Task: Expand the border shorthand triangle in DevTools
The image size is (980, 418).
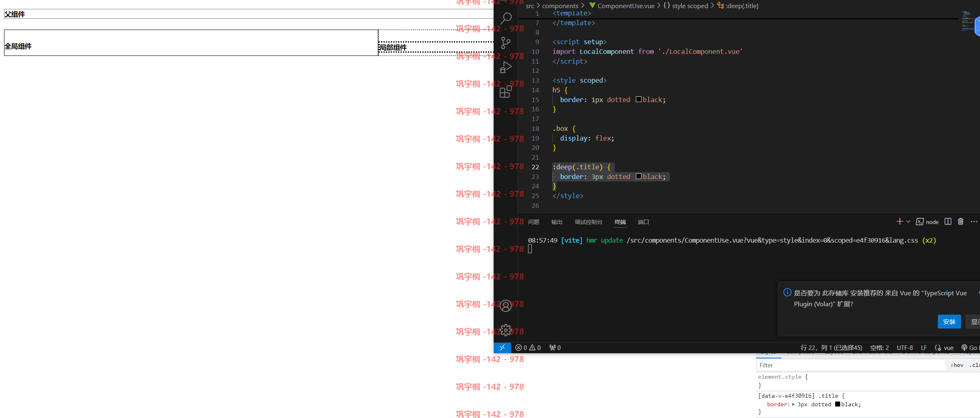Action: 793,404
